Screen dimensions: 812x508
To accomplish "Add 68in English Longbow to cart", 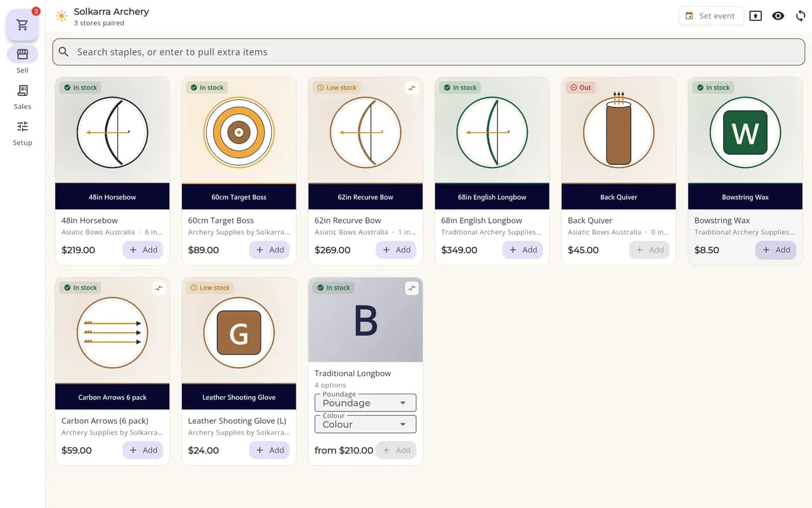I will pos(523,250).
